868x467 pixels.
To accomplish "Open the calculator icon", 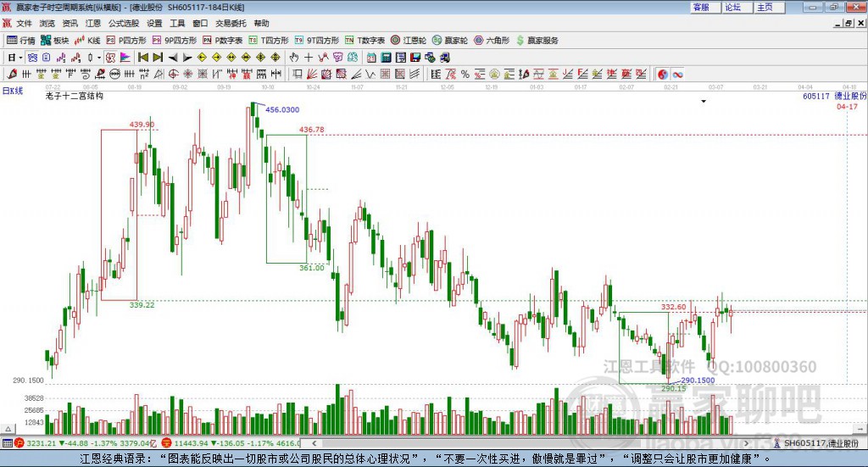I will click(386, 58).
